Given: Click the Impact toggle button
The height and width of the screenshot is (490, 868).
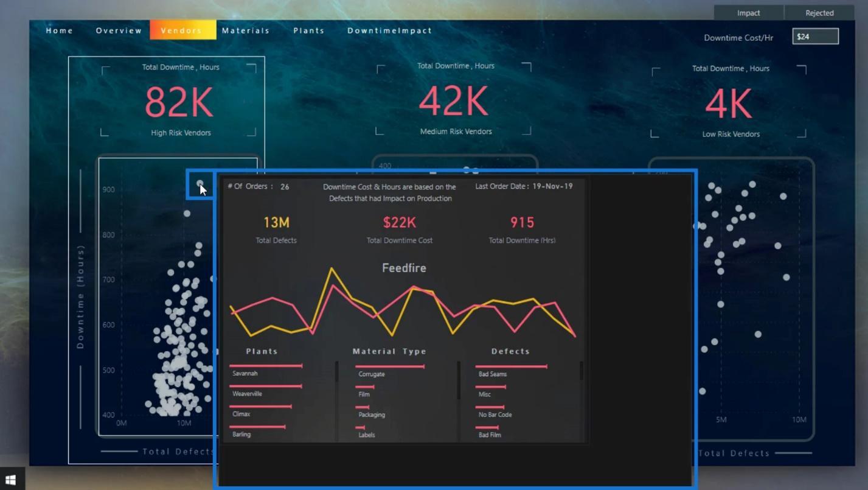Looking at the screenshot, I should [748, 13].
